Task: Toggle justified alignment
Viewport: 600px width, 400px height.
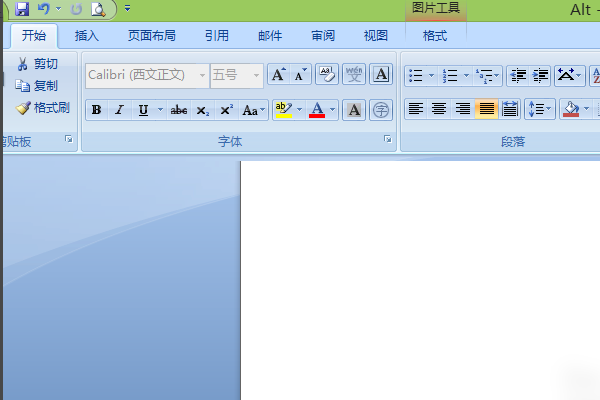Action: pos(486,109)
